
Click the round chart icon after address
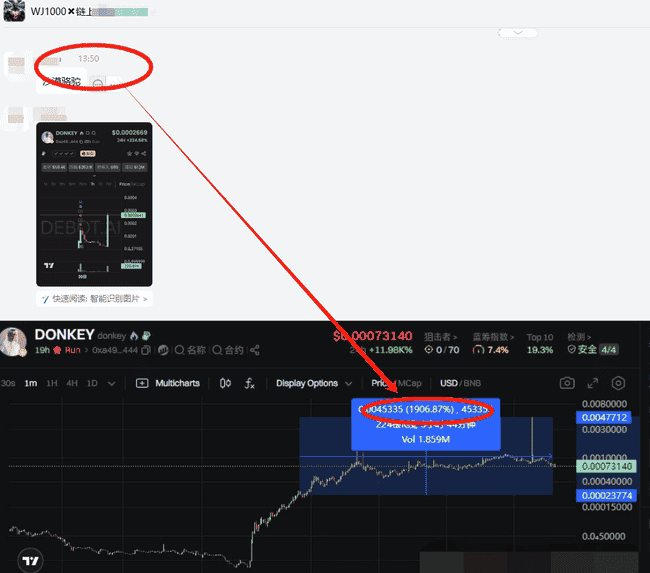(x=163, y=350)
